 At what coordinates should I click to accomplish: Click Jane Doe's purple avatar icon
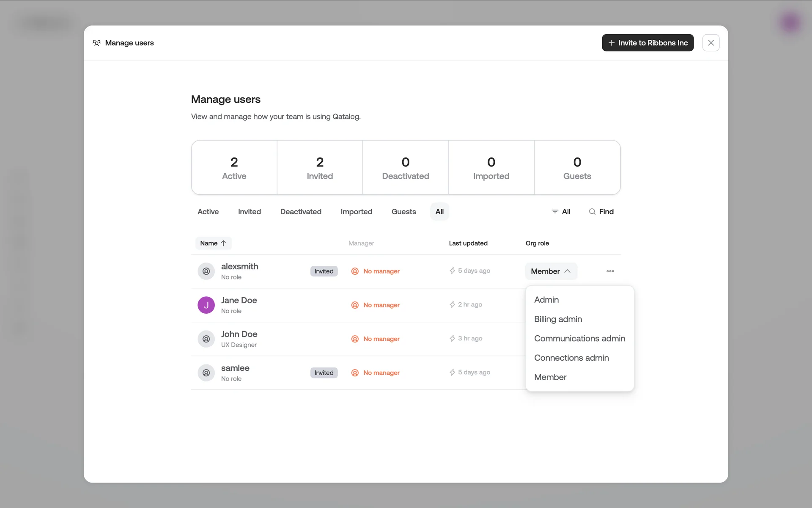tap(206, 305)
